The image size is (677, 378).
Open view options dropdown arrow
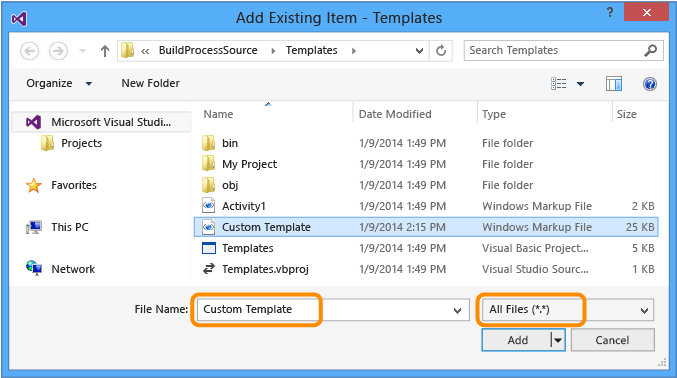[x=581, y=84]
